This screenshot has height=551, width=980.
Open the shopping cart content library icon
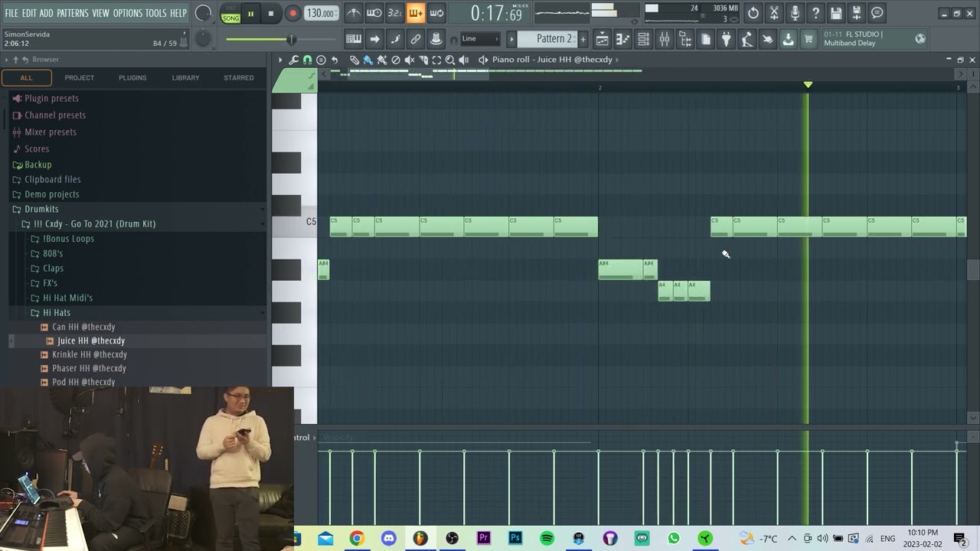coord(808,39)
